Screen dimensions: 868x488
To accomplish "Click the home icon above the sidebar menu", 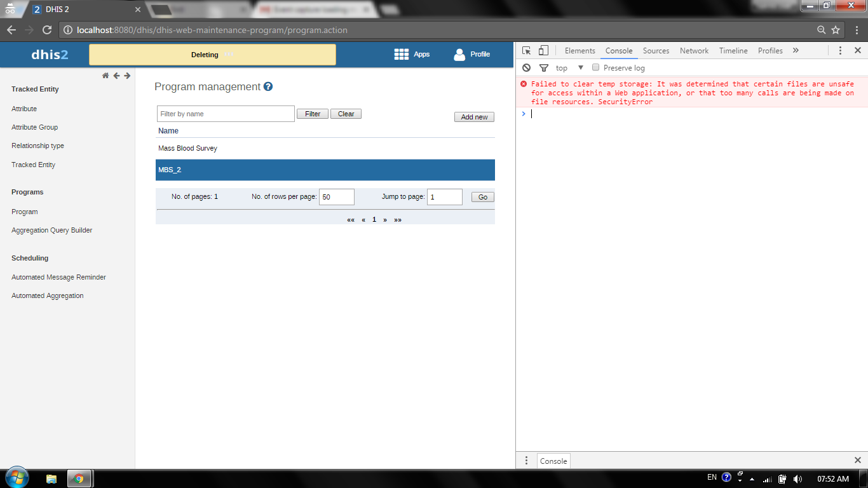I will coord(105,76).
